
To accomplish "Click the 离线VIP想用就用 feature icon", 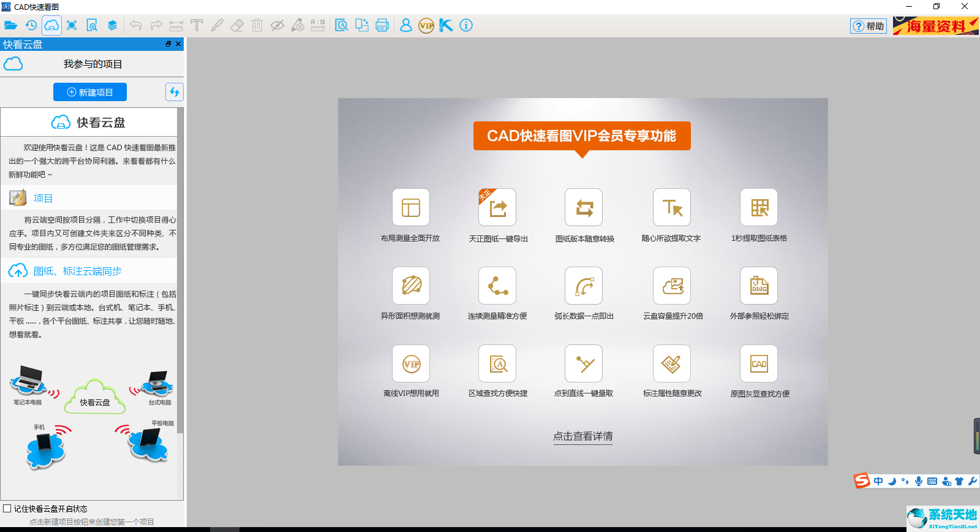I will (411, 363).
